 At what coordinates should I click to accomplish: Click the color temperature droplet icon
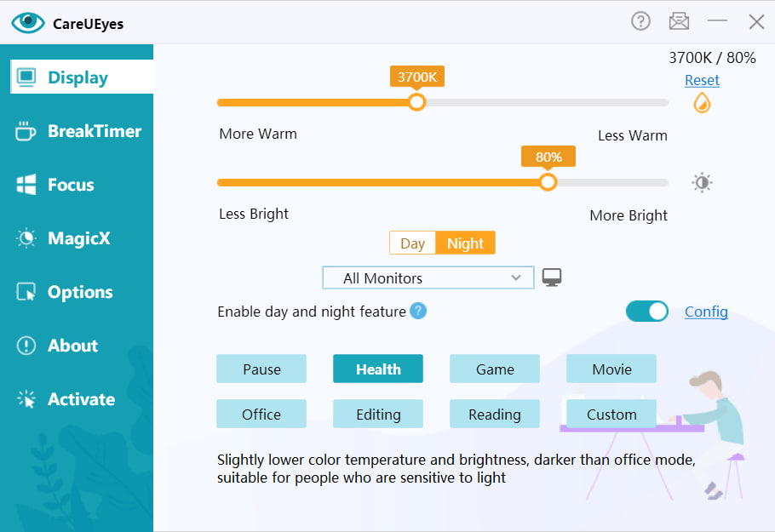702,104
